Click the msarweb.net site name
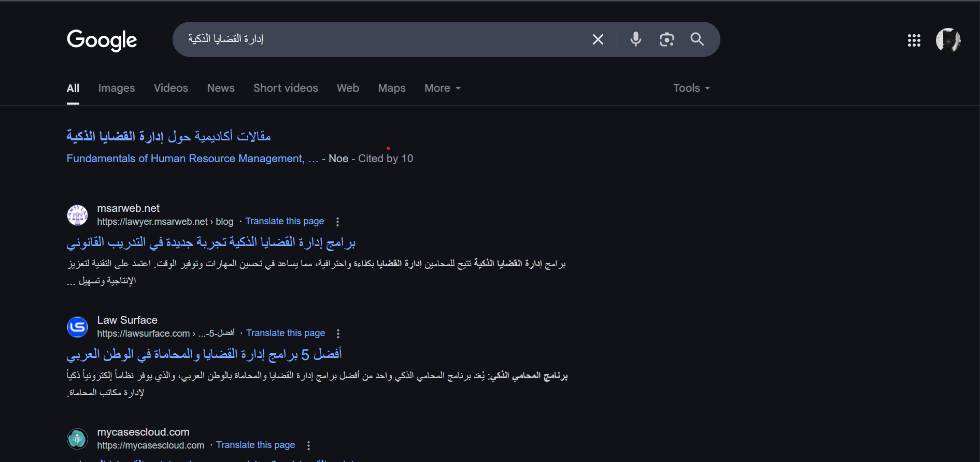This screenshot has height=462, width=980. [x=128, y=208]
